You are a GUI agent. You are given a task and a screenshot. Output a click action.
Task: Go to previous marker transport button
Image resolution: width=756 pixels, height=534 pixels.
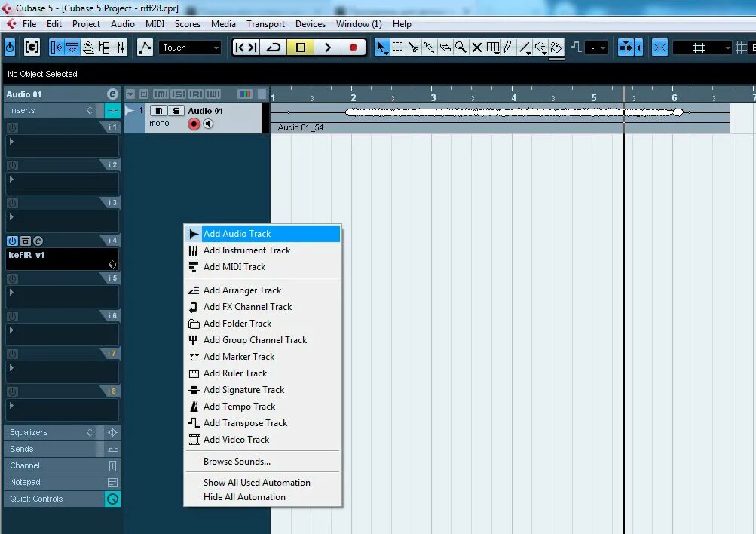(x=239, y=48)
